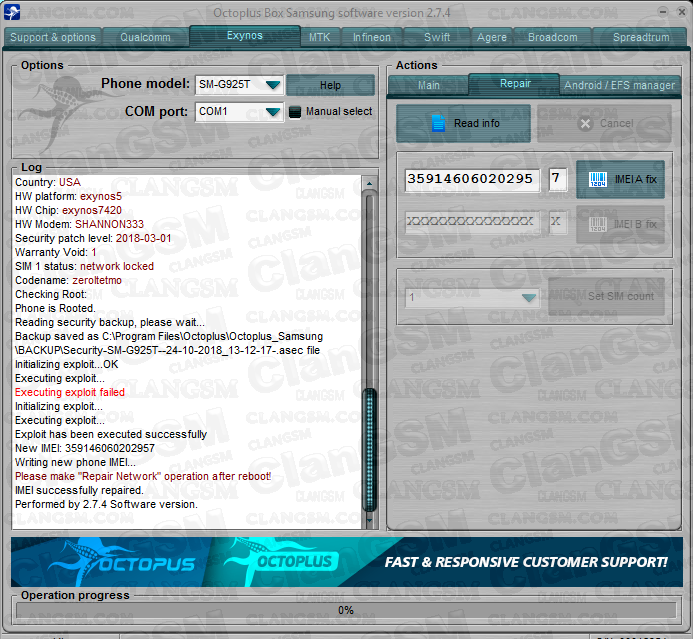The height and width of the screenshot is (639, 693).
Task: Toggle the Manual select checkbox
Action: tap(295, 112)
